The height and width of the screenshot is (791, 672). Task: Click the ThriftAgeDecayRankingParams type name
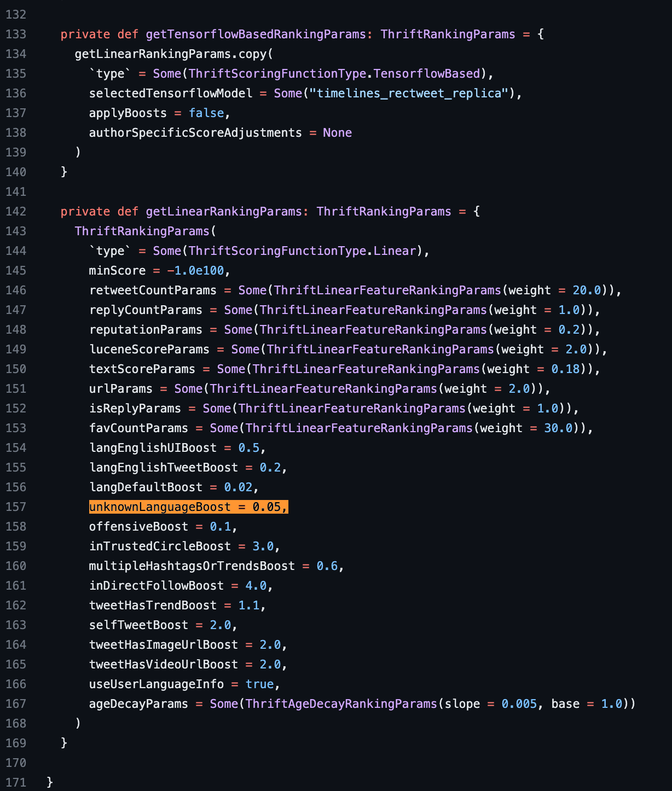point(341,704)
